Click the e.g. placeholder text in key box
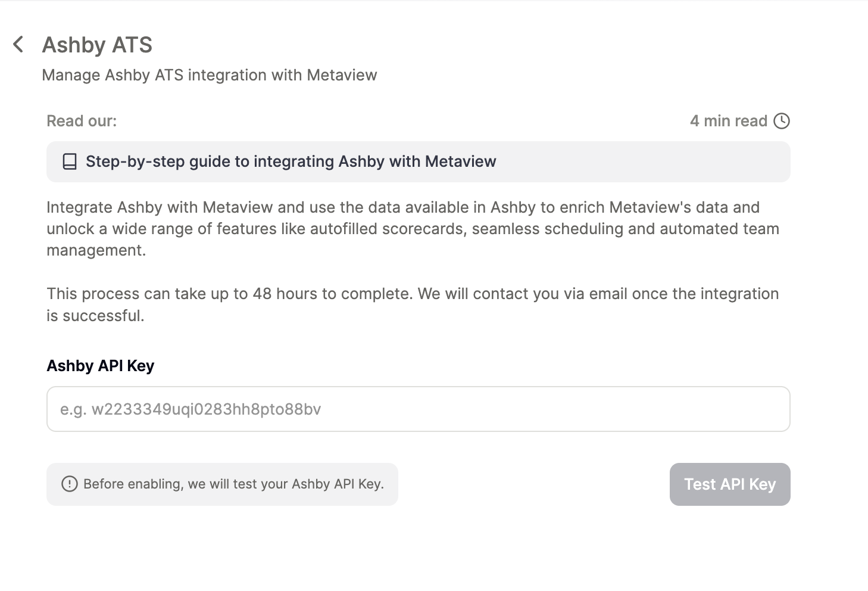This screenshot has height=591, width=868. [191, 409]
